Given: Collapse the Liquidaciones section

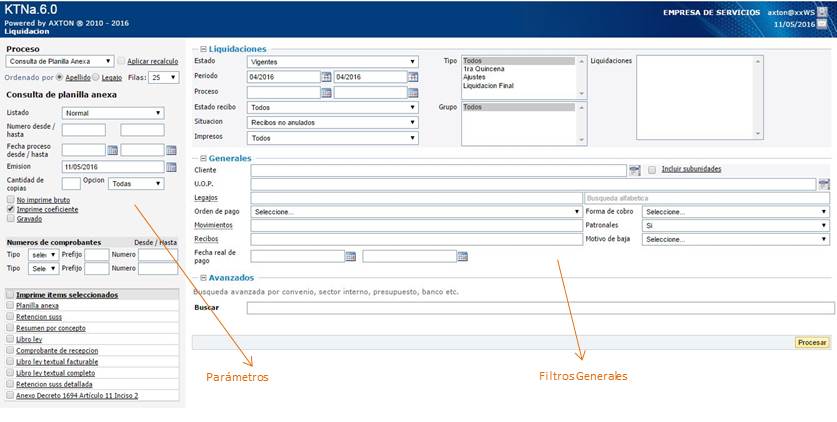Looking at the screenshot, I should pyautogui.click(x=204, y=48).
